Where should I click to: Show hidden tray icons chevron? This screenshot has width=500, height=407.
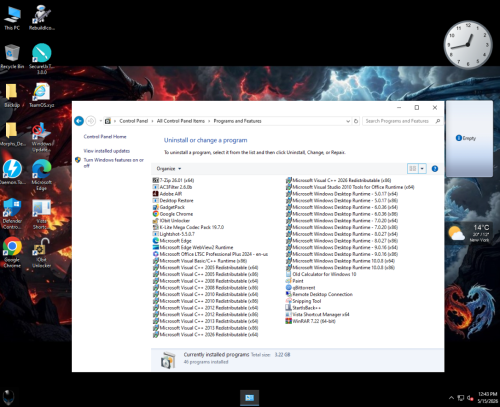451,398
